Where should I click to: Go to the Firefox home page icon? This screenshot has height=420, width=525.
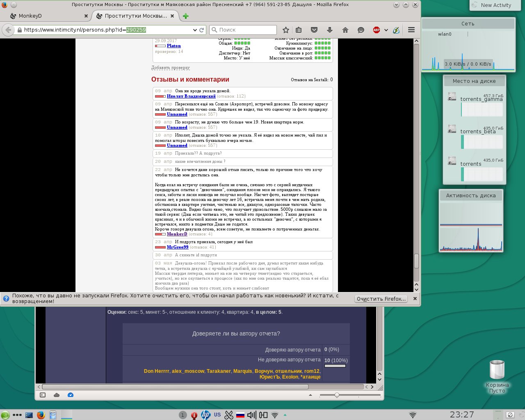click(345, 30)
